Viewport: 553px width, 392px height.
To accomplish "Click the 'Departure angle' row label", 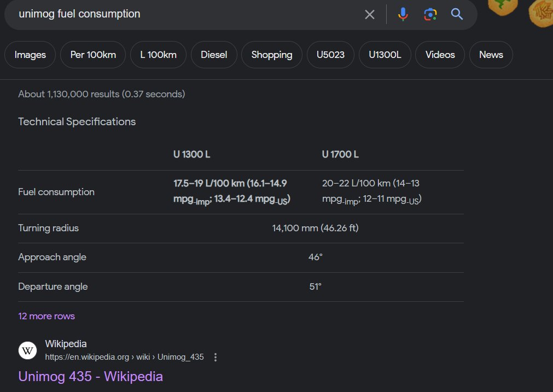I will tap(53, 286).
